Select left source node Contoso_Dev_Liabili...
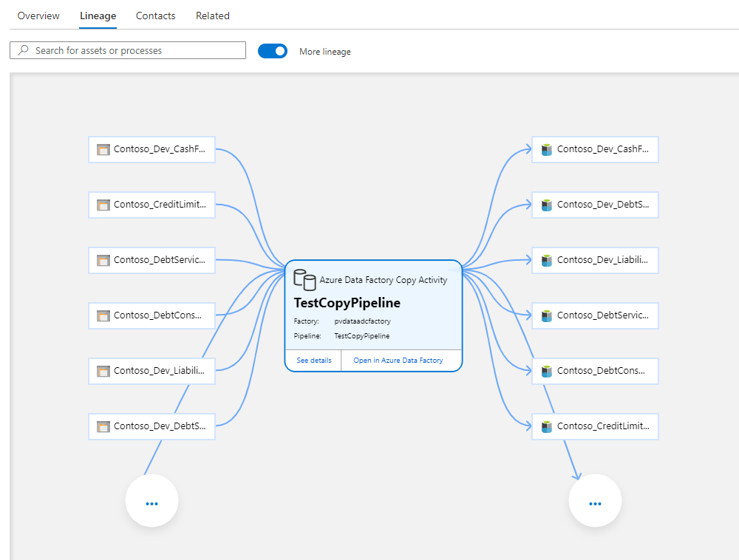The width and height of the screenshot is (739, 560). pos(151,371)
